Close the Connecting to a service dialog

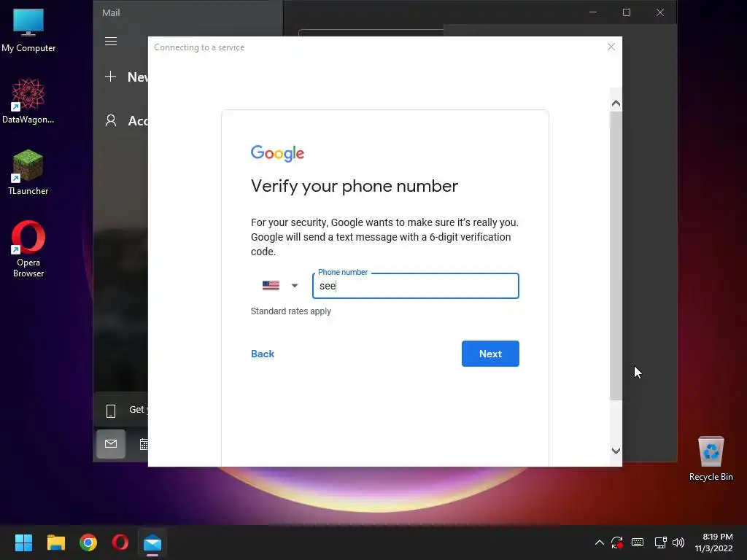click(x=611, y=47)
